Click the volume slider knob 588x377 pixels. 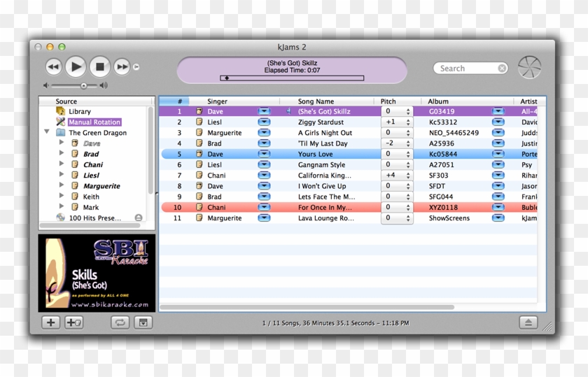(x=84, y=85)
